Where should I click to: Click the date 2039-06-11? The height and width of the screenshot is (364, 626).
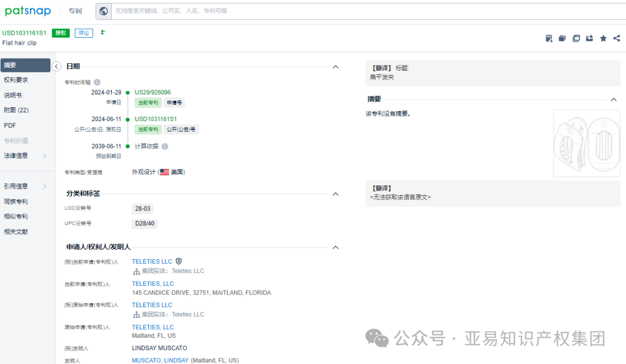tap(106, 147)
